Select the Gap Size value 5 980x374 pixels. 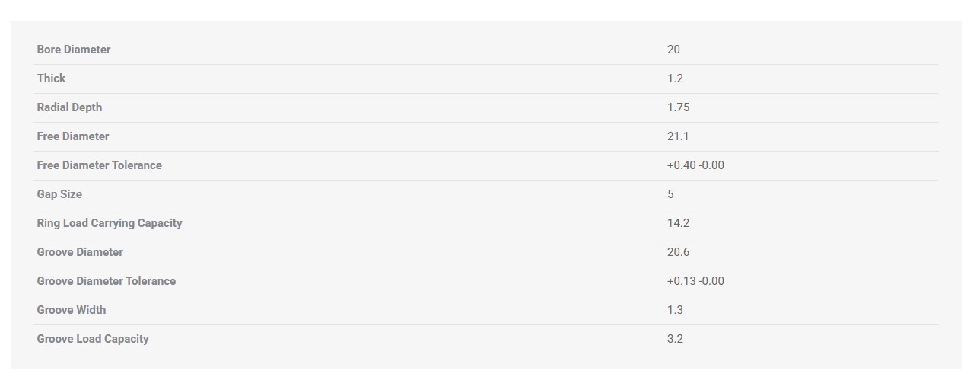pyautogui.click(x=670, y=194)
